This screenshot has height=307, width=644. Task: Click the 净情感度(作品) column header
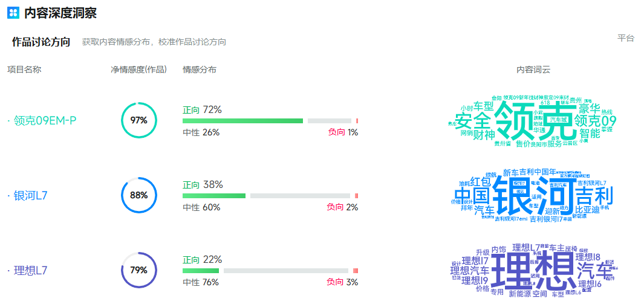(138, 69)
